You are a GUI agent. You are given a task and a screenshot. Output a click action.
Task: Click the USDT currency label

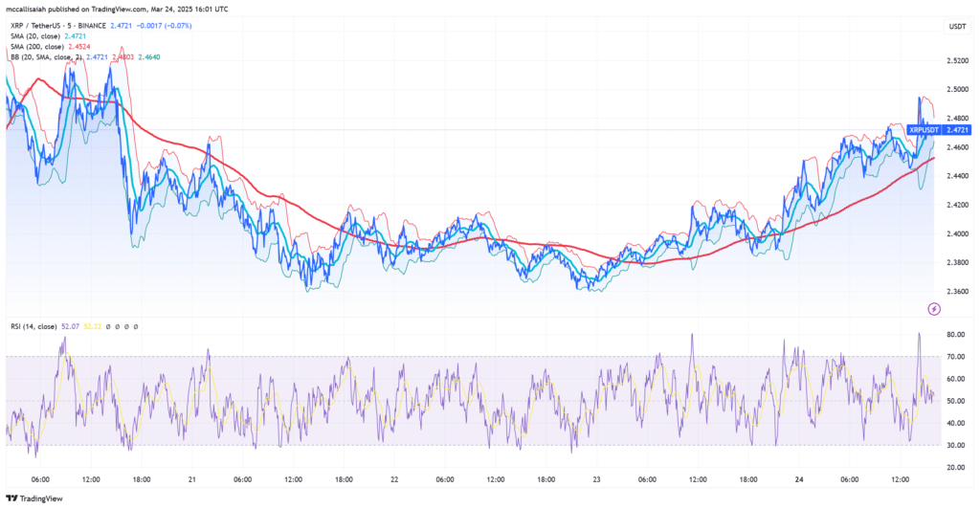point(957,26)
